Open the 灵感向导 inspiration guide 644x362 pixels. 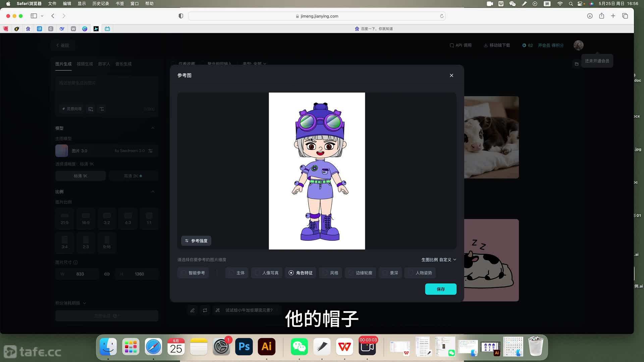point(72,109)
